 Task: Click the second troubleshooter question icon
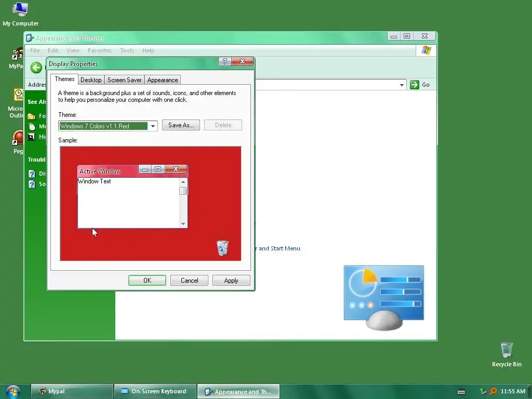[x=32, y=184]
